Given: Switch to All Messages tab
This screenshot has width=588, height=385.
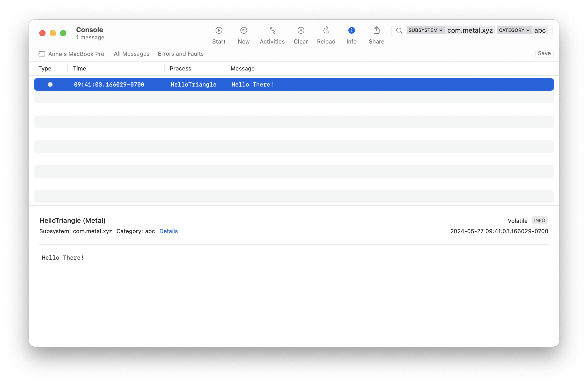Looking at the screenshot, I should 131,54.
